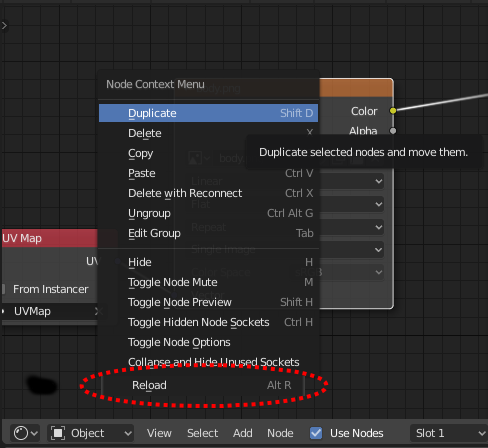Open the Node menu in node editor header
The image size is (488, 448).
coord(280,433)
